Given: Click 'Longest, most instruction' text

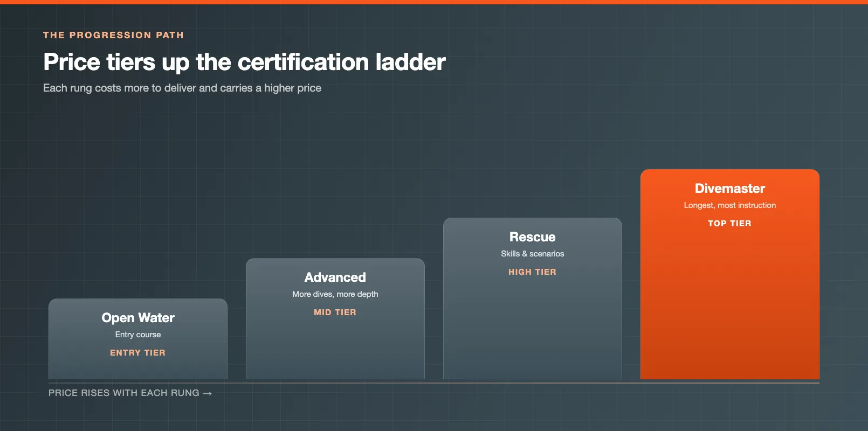Looking at the screenshot, I should (730, 205).
